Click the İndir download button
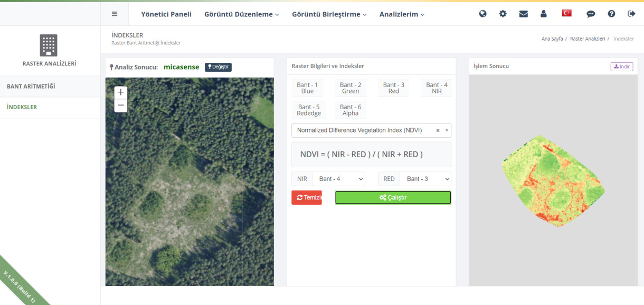Image resolution: width=644 pixels, height=305 pixels. 621,66
